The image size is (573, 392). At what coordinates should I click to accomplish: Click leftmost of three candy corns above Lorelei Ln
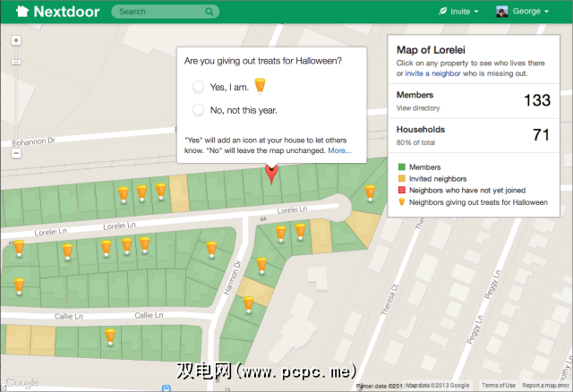(x=124, y=195)
